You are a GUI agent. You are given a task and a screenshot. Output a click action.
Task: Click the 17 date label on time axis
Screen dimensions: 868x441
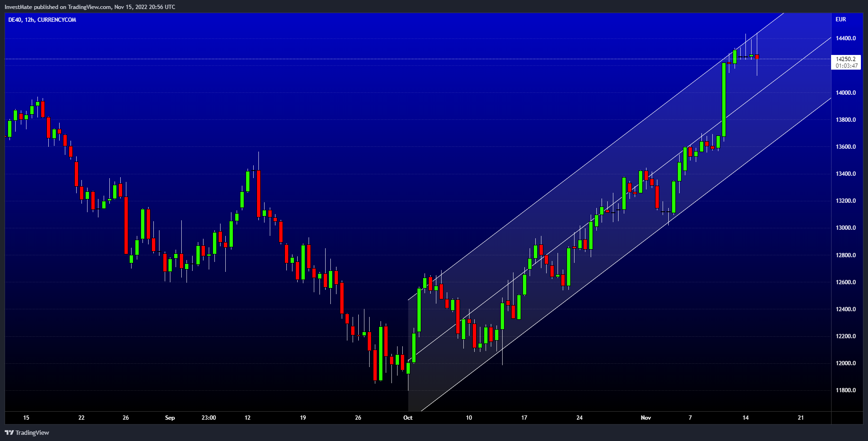pyautogui.click(x=524, y=418)
